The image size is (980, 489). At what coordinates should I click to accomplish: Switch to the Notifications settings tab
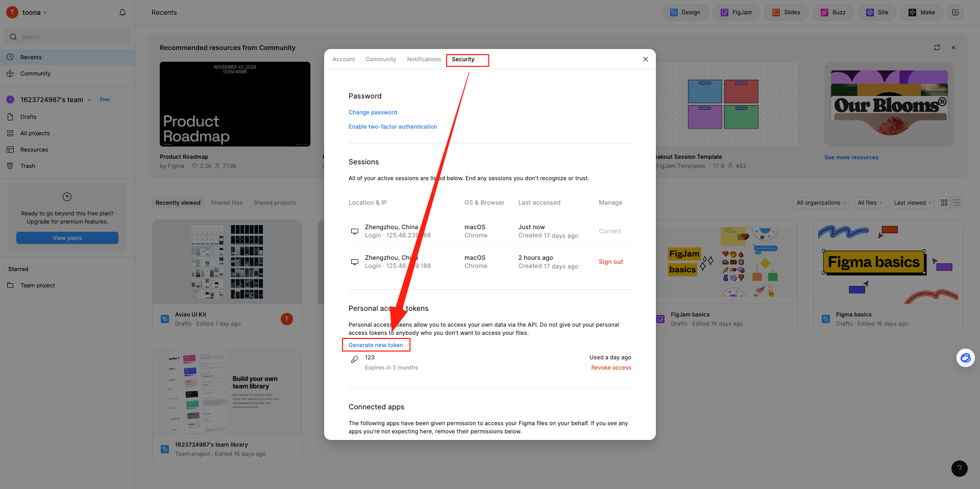pos(424,59)
